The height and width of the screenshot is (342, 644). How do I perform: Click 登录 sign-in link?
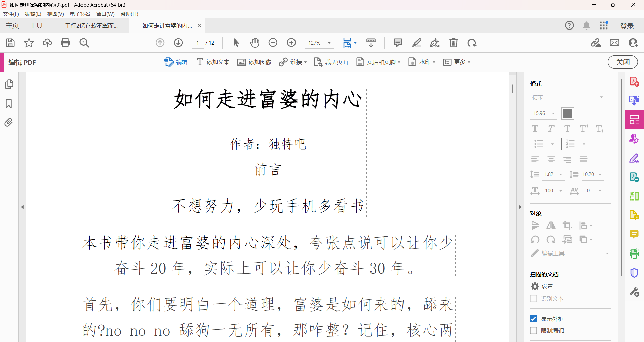pyautogui.click(x=627, y=26)
